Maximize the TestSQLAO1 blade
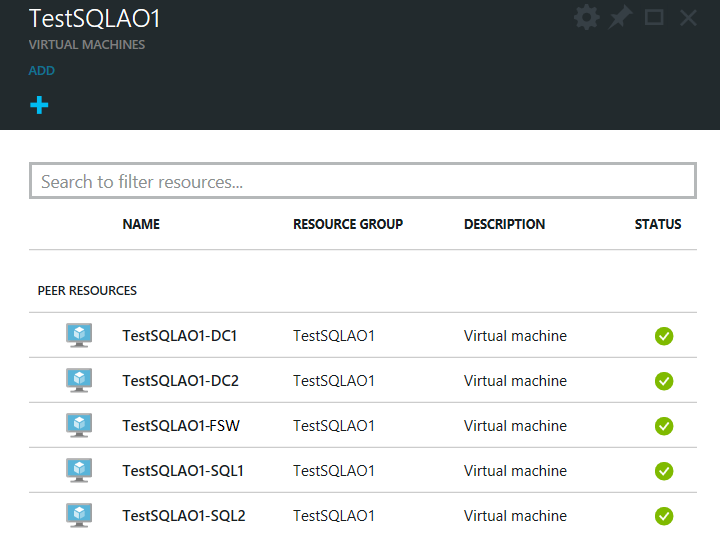The image size is (720, 536). 654,18
